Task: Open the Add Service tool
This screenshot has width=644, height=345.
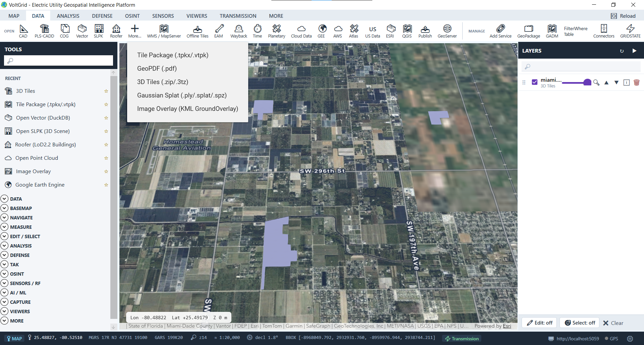Action: click(500, 31)
